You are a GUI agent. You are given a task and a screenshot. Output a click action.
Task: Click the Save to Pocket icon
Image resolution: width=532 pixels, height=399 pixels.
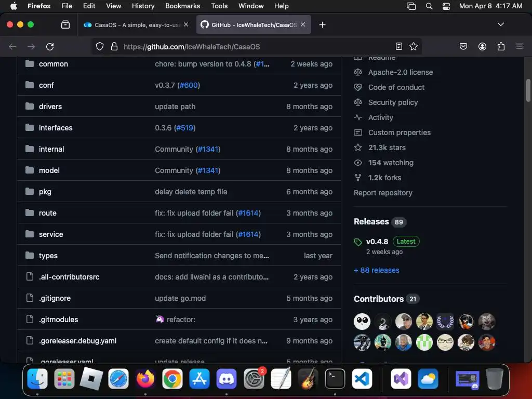click(x=463, y=46)
